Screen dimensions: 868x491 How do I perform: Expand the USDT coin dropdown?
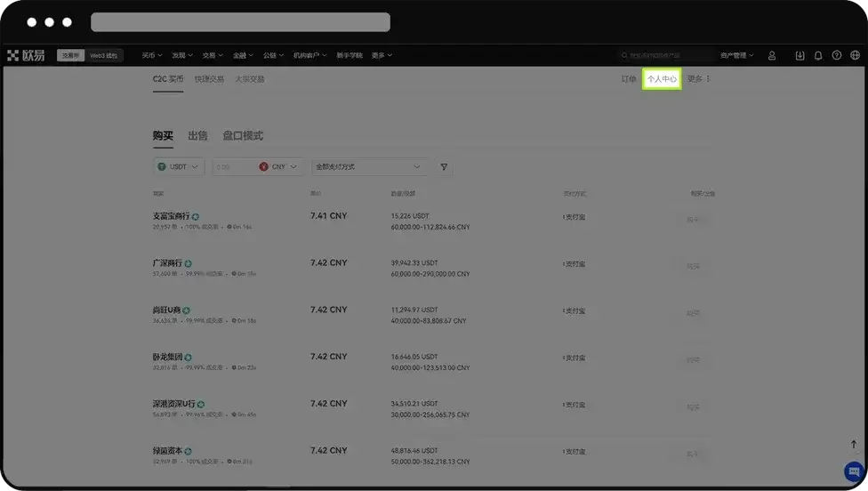coord(179,166)
